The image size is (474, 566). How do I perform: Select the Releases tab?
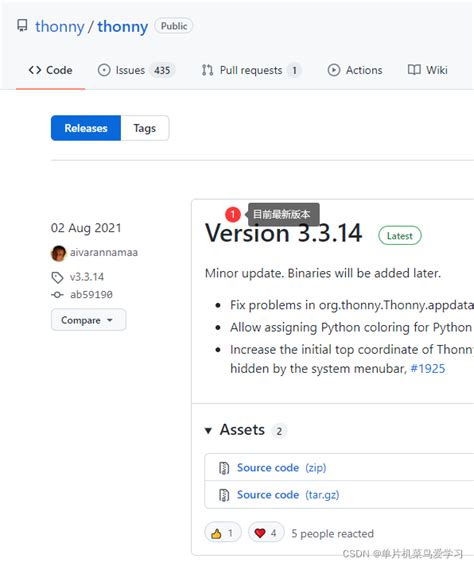coord(86,128)
